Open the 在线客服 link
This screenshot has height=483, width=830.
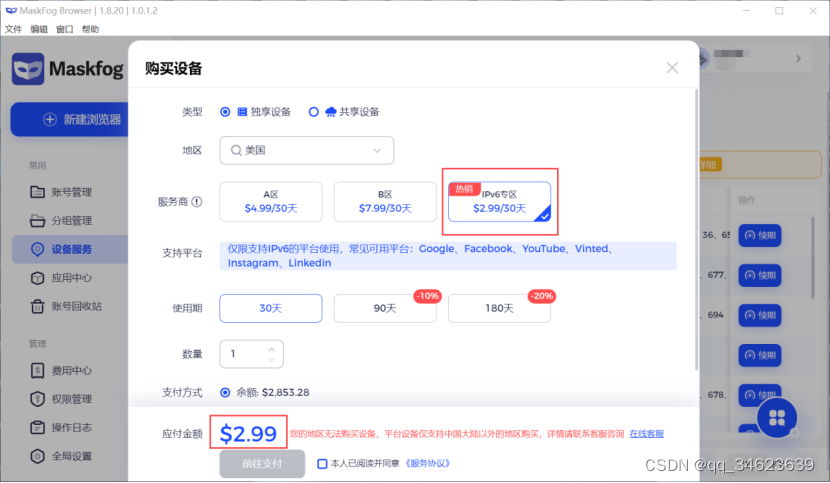[646, 434]
